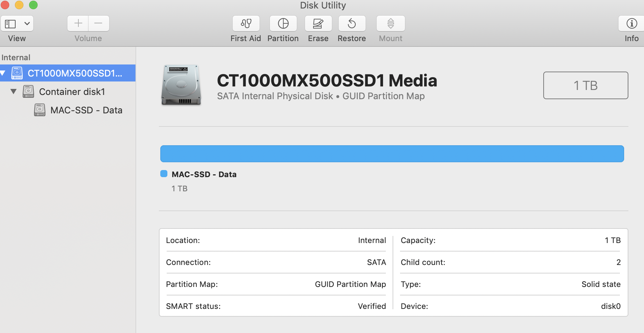644x333 pixels.
Task: Click the MAC-SSD - Data legend label
Action: [204, 174]
